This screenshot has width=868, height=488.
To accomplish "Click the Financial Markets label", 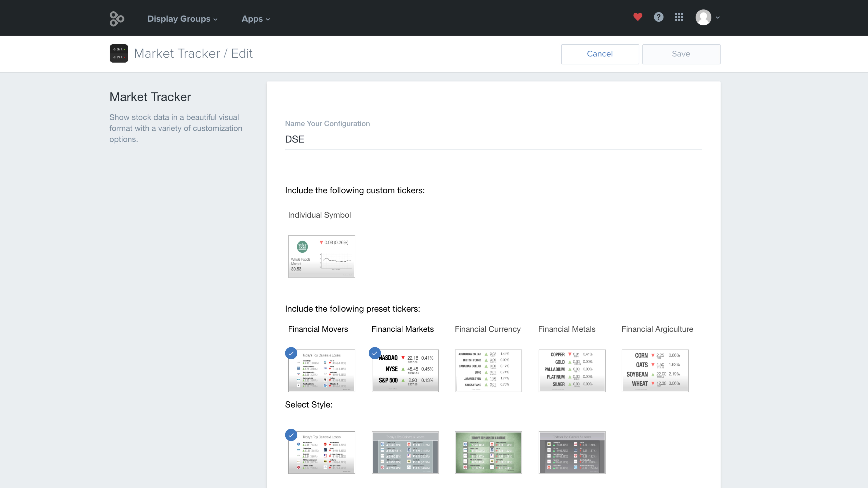I will coord(402,329).
